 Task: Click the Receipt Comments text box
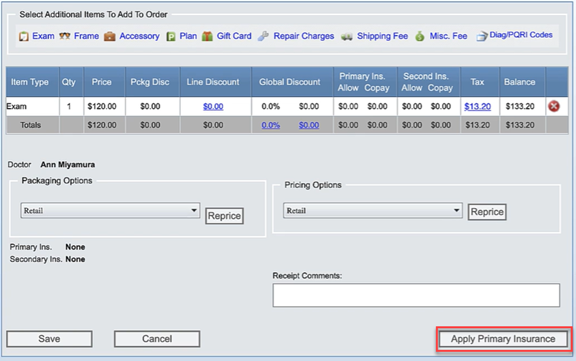coord(416,295)
